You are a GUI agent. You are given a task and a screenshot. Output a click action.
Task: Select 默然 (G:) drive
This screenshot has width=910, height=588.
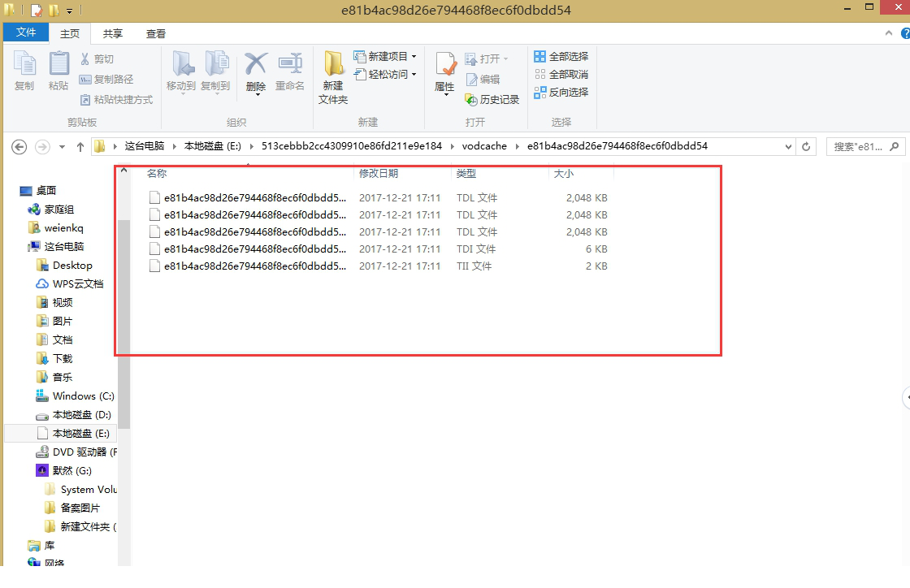[64, 470]
